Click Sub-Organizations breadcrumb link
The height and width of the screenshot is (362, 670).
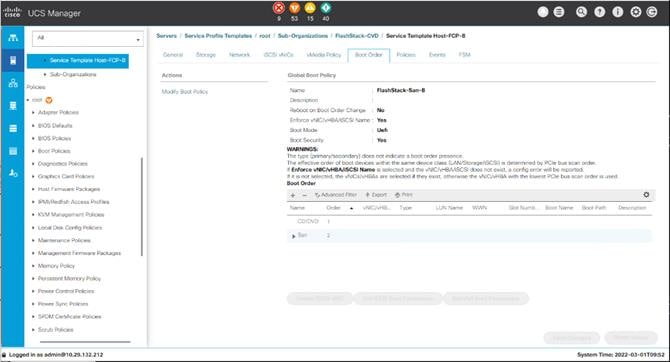click(303, 36)
